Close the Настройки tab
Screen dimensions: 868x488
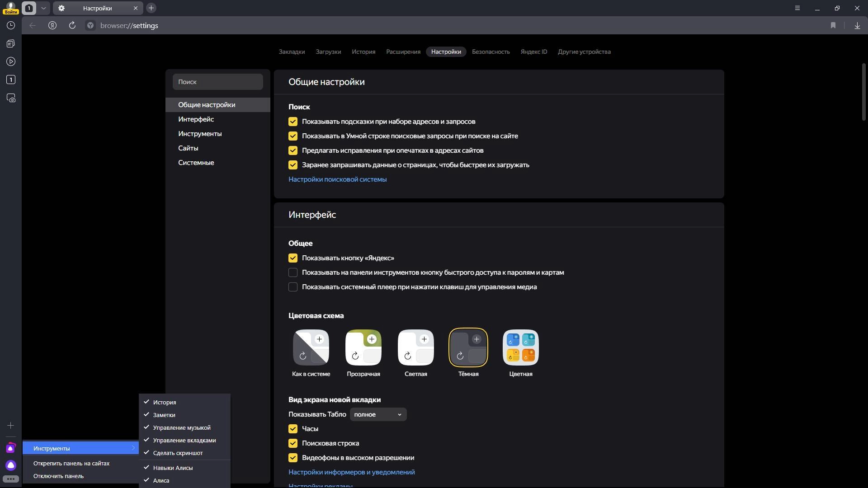click(x=136, y=8)
